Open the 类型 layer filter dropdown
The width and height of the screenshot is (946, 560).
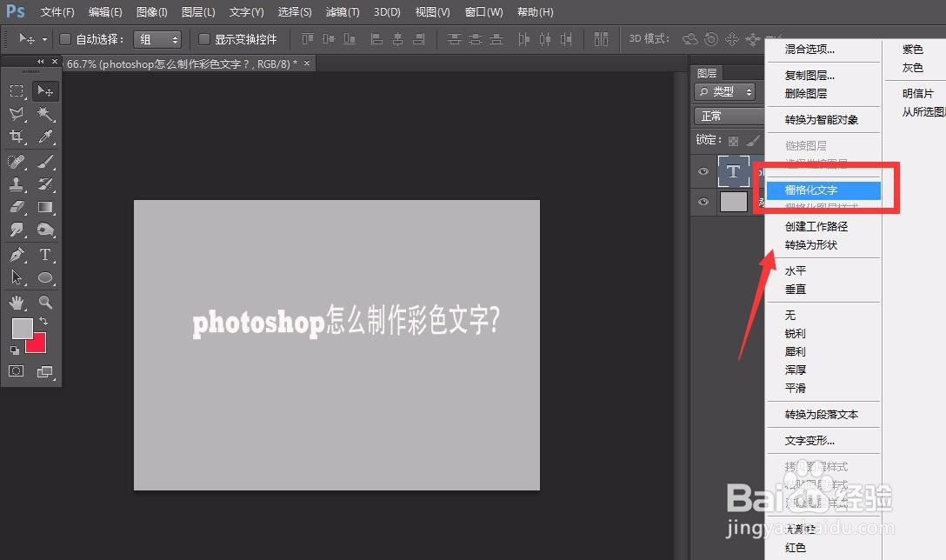point(724,91)
